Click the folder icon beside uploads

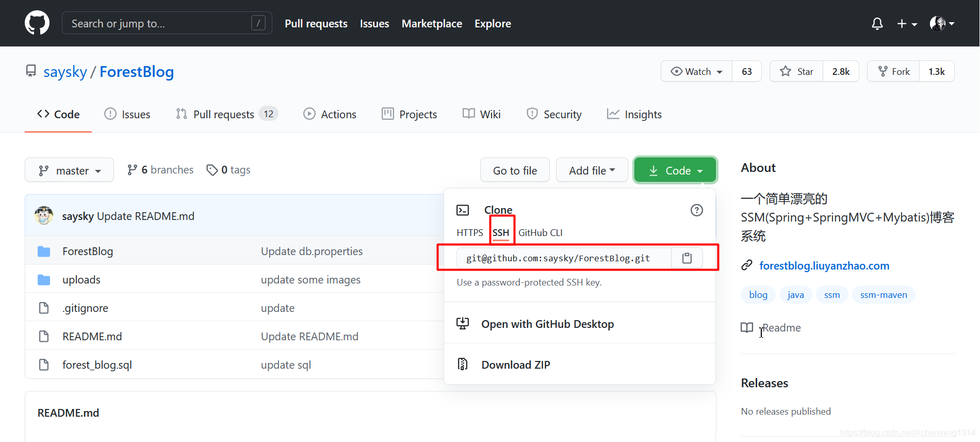point(44,280)
